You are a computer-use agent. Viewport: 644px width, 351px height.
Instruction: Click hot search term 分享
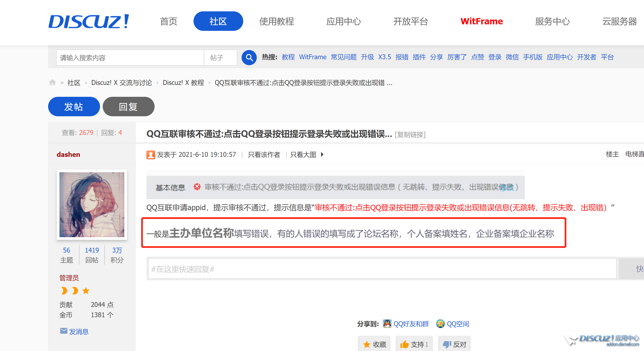[x=436, y=57]
